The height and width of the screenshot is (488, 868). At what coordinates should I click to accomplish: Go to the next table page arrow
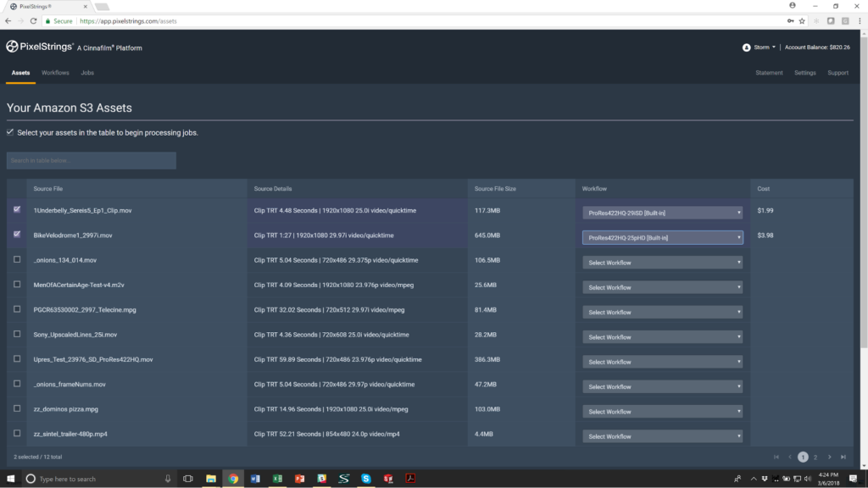point(829,457)
